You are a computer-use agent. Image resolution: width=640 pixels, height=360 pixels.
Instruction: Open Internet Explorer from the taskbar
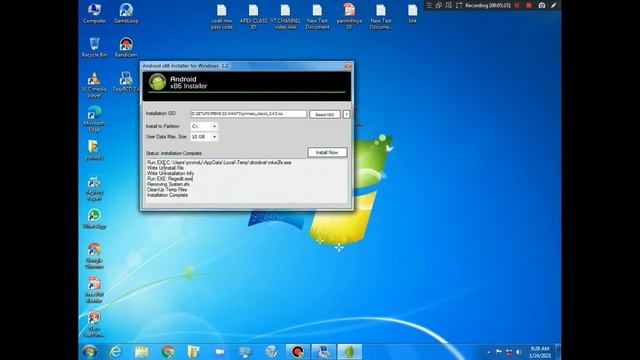[116, 351]
